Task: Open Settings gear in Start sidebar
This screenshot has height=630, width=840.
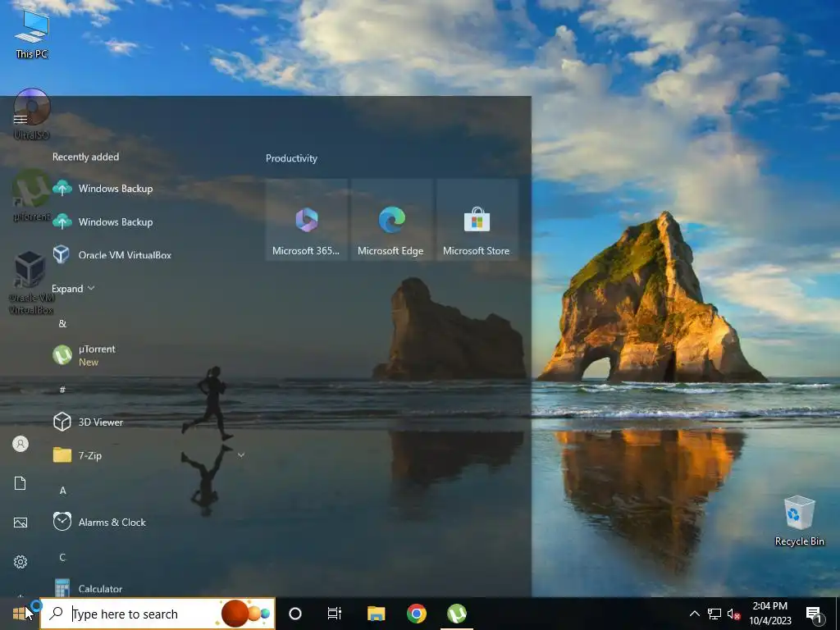Action: (x=21, y=562)
